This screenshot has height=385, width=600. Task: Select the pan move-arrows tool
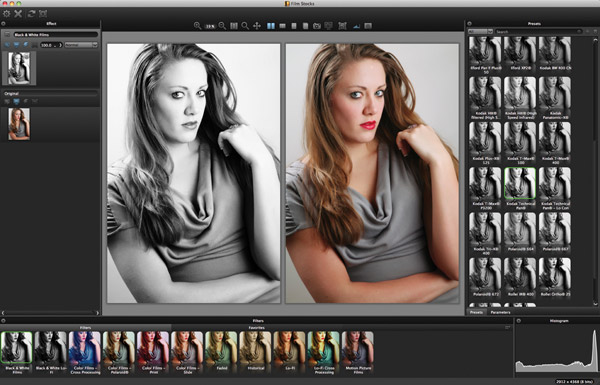pyautogui.click(x=257, y=26)
